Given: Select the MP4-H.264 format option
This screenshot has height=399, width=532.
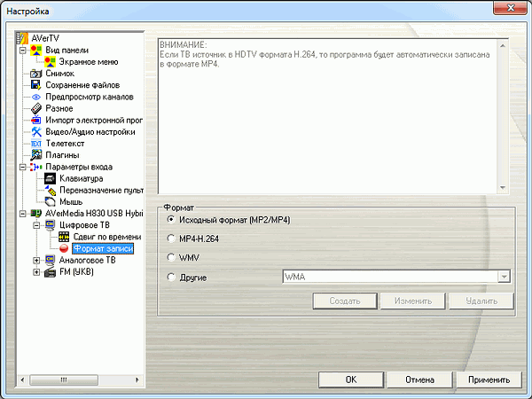Looking at the screenshot, I should click(x=171, y=239).
